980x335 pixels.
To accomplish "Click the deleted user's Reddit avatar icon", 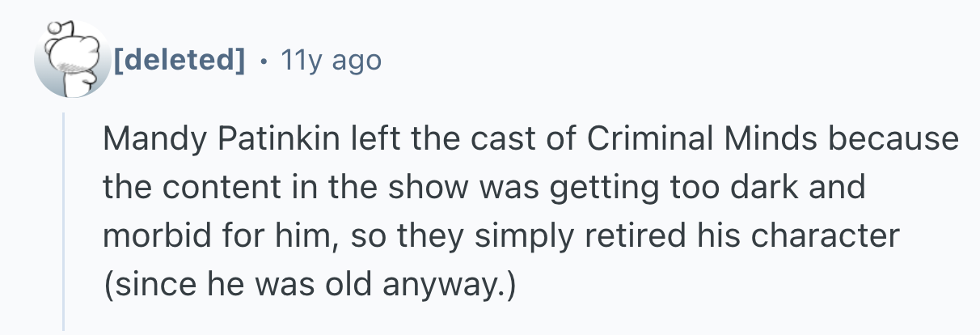I will click(72, 60).
